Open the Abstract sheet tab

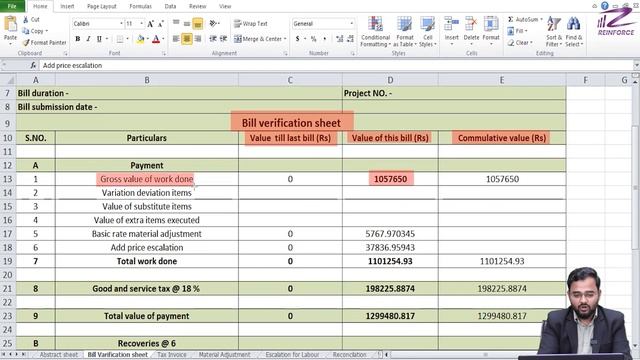click(x=58, y=355)
